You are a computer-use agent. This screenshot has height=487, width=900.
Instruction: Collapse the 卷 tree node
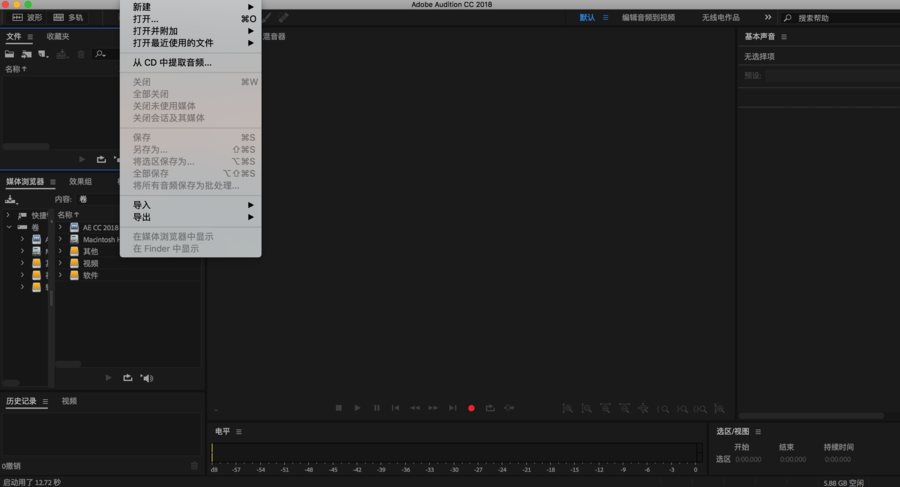pos(9,227)
